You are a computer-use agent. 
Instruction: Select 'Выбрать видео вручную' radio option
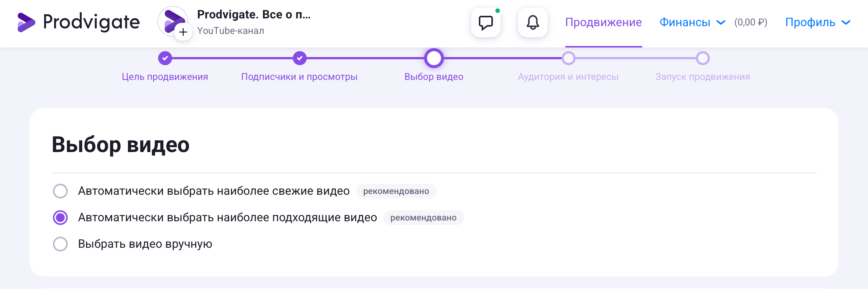[60, 244]
